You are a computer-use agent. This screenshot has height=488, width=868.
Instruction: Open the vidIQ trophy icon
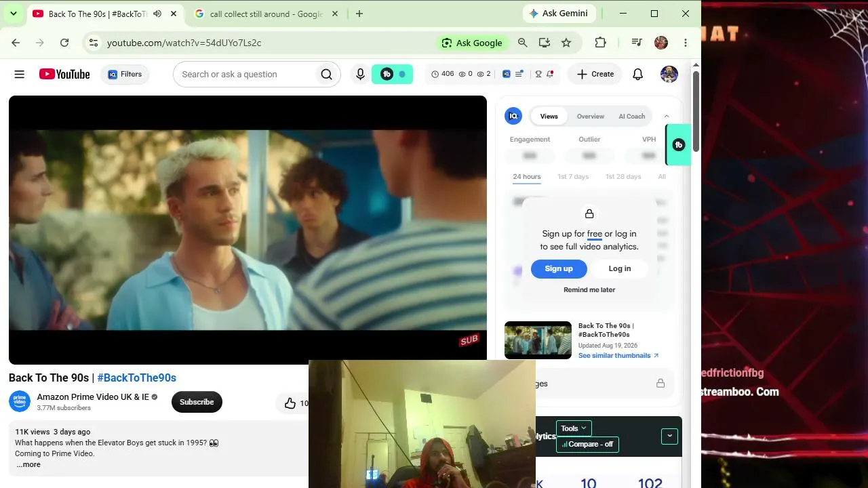538,75
